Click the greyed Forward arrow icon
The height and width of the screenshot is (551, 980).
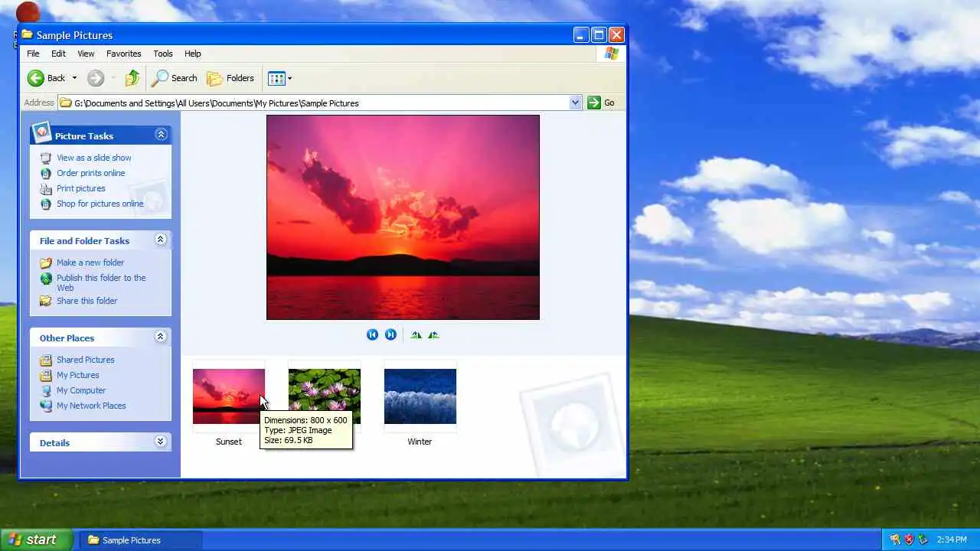96,78
